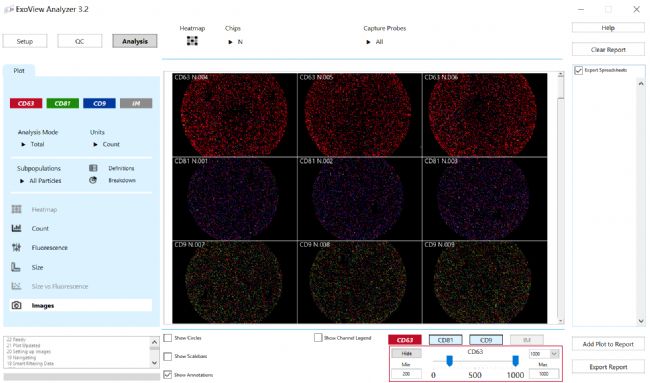
Task: Switch to the Setup tab
Action: coord(25,41)
